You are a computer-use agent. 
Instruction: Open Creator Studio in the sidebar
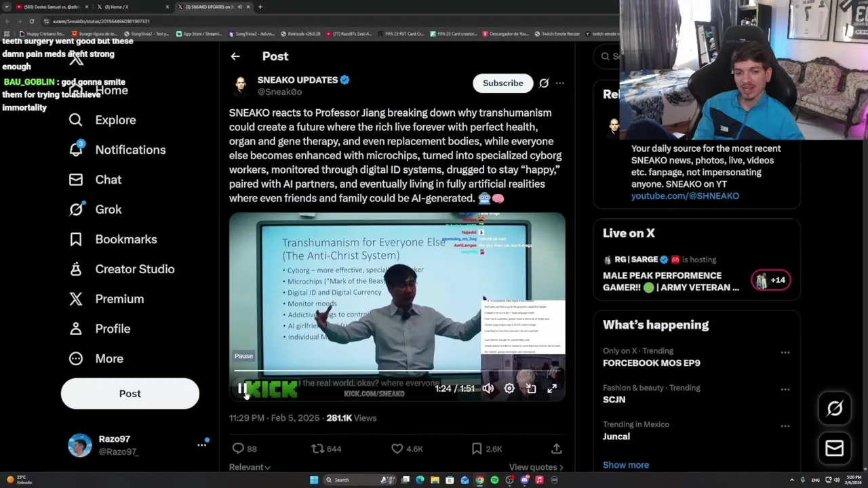(122, 269)
